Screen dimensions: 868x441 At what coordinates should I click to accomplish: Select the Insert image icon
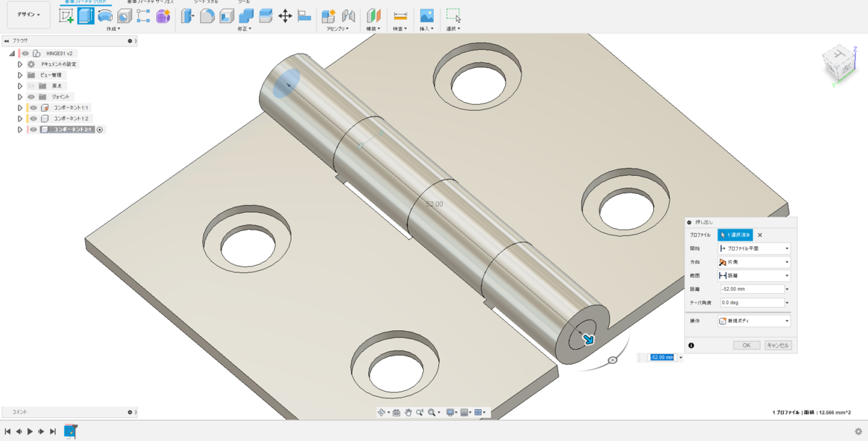427,16
